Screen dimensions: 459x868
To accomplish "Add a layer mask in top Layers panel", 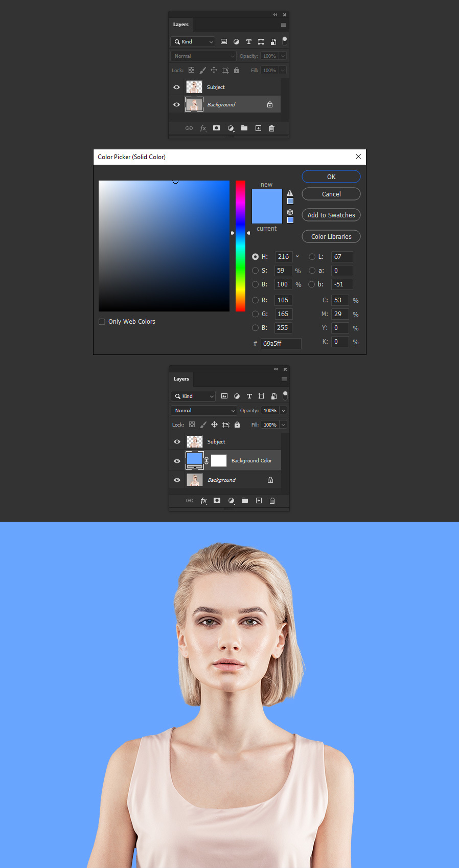I will point(217,128).
